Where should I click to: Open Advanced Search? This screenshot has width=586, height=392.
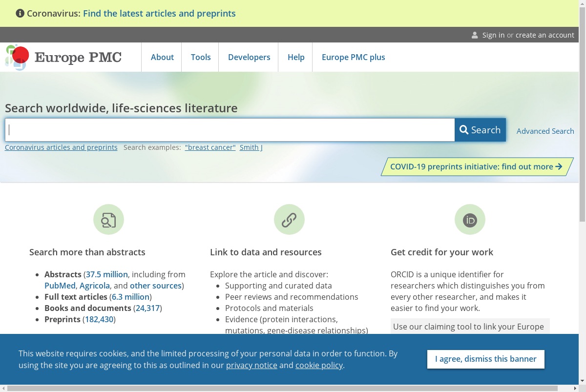pyautogui.click(x=545, y=131)
